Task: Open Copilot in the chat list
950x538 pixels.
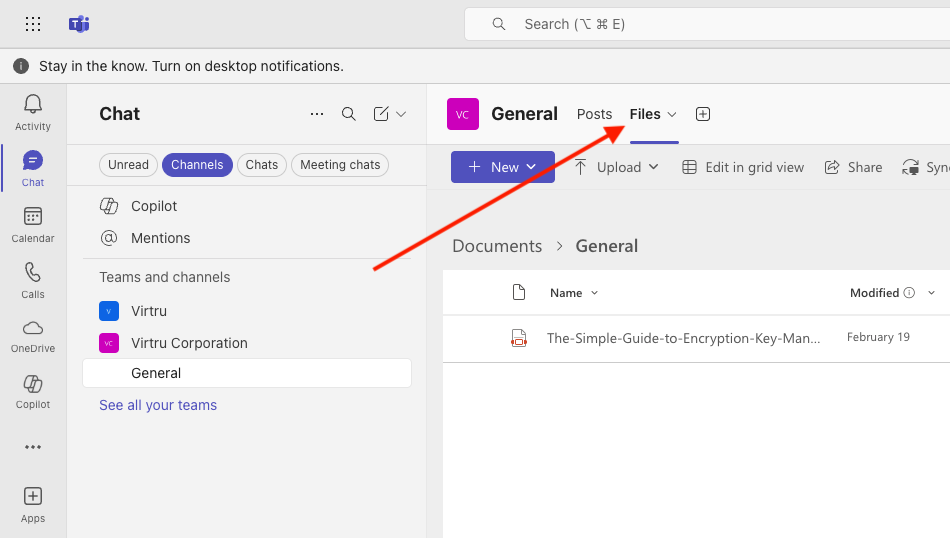Action: (247, 206)
